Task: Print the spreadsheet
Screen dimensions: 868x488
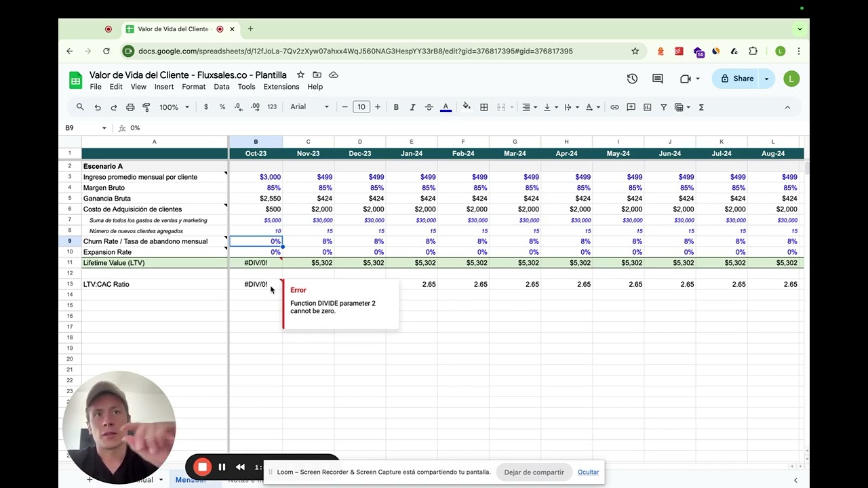Action: pyautogui.click(x=130, y=107)
